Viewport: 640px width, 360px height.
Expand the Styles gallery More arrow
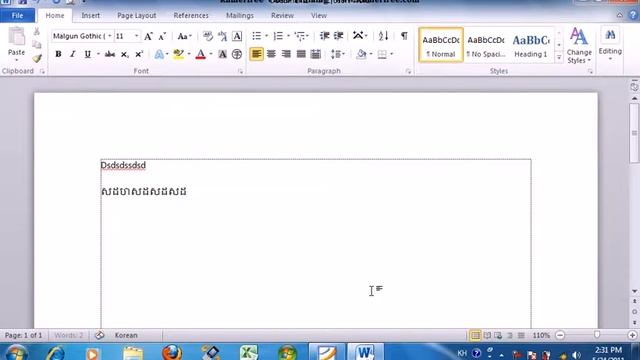click(559, 58)
